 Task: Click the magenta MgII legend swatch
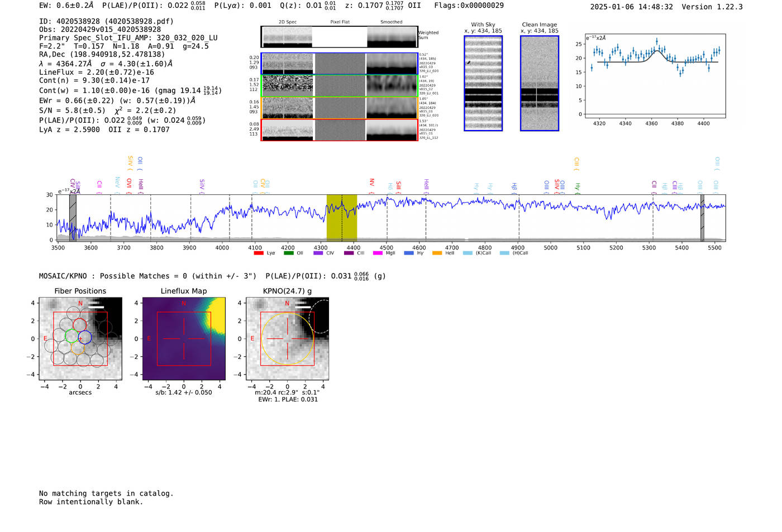coord(378,253)
